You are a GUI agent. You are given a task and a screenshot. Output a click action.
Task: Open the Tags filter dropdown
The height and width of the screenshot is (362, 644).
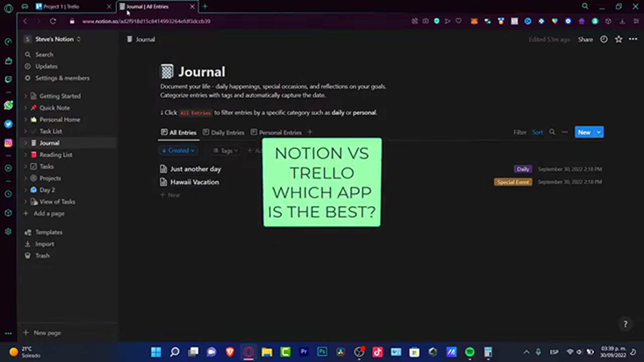(226, 150)
